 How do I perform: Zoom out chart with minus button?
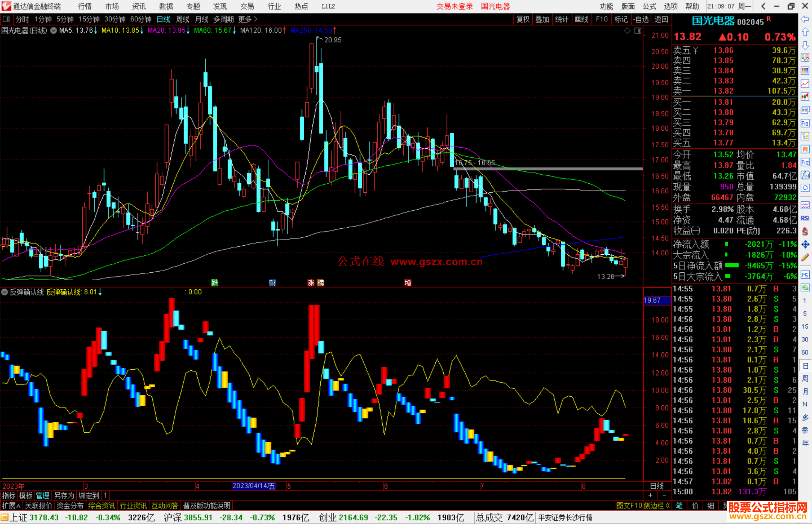coord(664,495)
